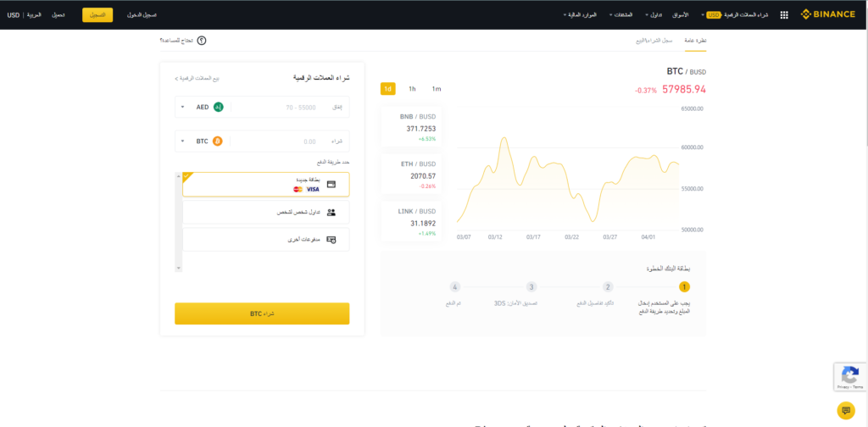Click the Binance logo
868x427 pixels.
coord(827,14)
